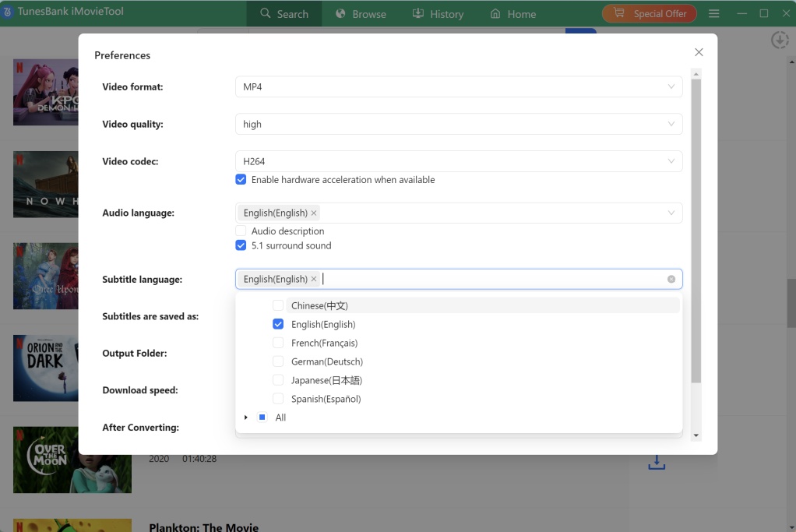Image resolution: width=796 pixels, height=532 pixels.
Task: Enable the Audio description checkbox
Action: pos(241,231)
